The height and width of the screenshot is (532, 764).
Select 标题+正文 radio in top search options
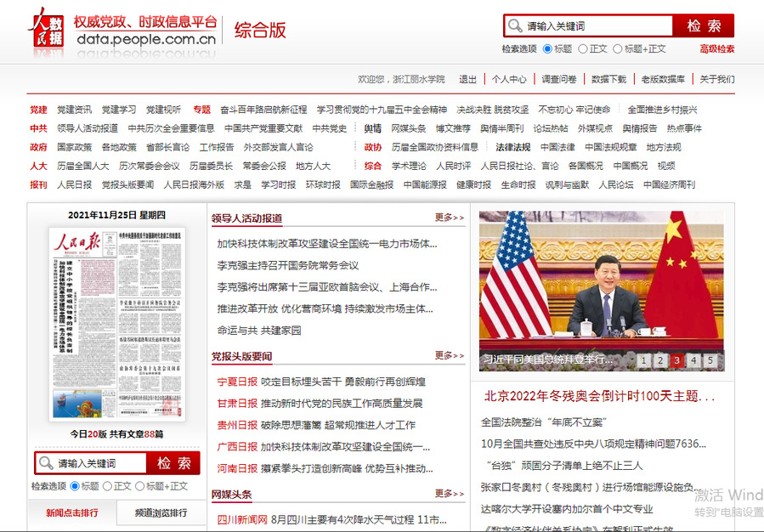[x=617, y=48]
